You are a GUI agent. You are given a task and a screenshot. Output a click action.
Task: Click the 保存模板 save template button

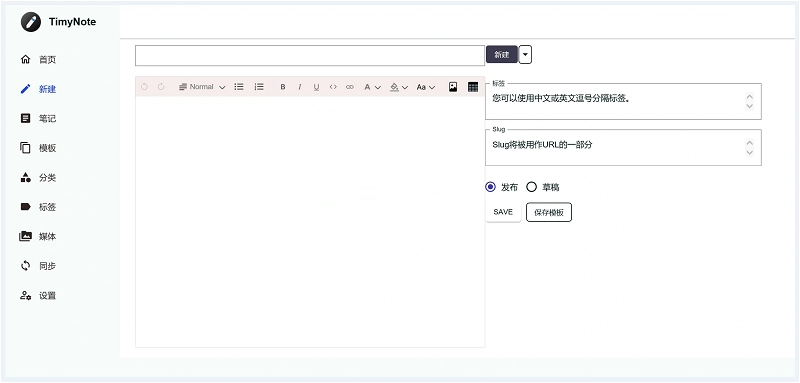(549, 213)
